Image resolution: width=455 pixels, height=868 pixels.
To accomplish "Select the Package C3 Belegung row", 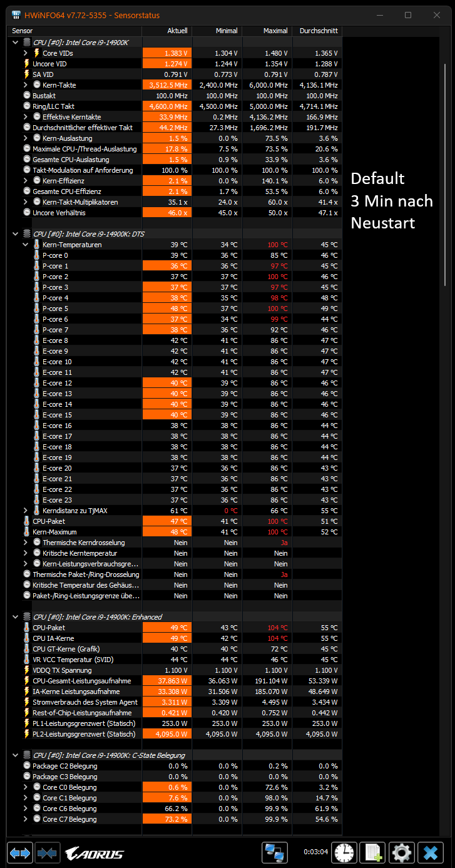I will (175, 777).
